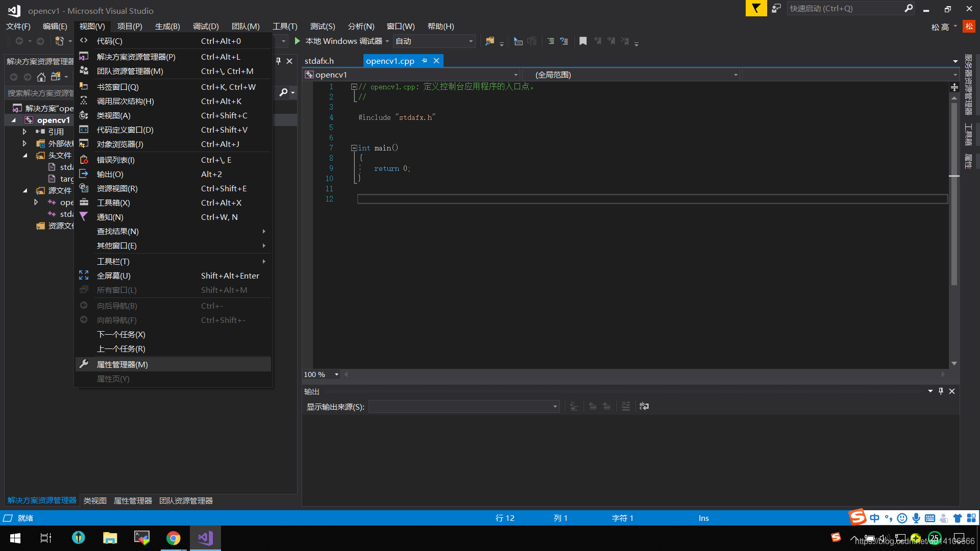Click the feedback icon beside quick launch

pos(776,8)
